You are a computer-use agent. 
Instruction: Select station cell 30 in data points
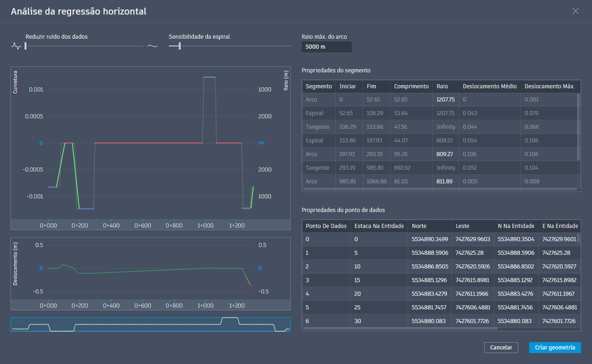tap(379, 321)
